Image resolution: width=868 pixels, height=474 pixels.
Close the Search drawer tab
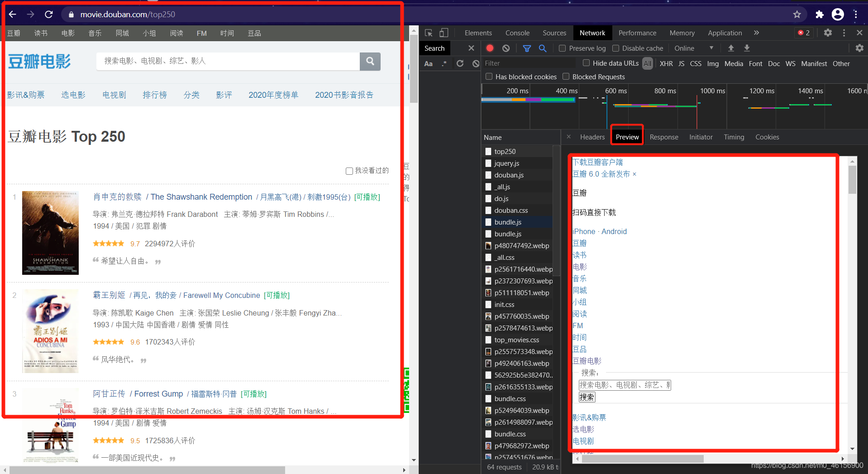(471, 48)
